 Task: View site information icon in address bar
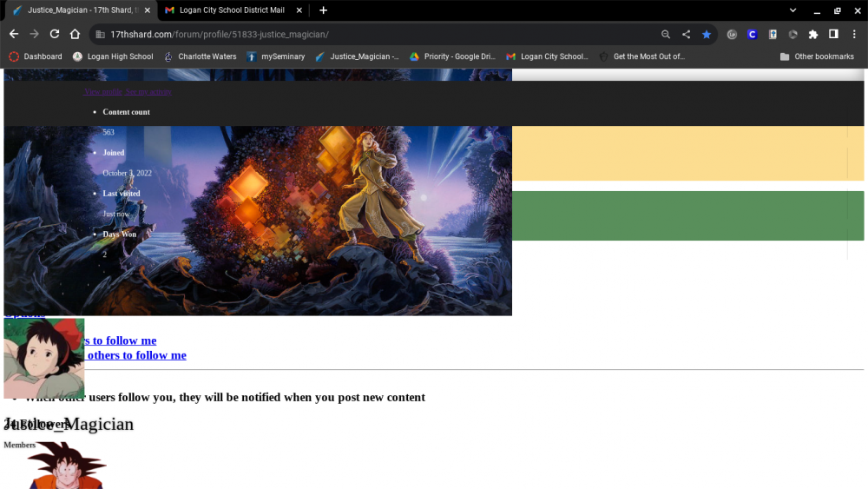pyautogui.click(x=100, y=35)
